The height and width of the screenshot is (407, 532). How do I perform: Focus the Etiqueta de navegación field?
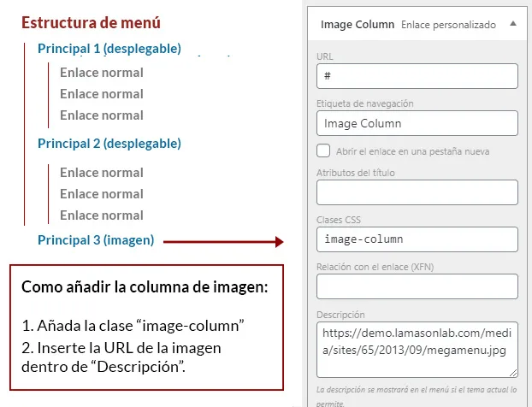417,124
